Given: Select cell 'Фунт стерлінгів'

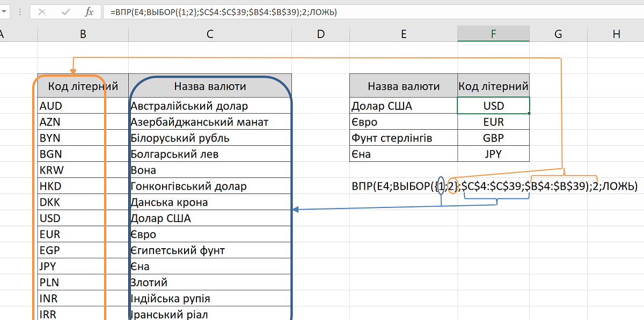Looking at the screenshot, I should point(404,138).
